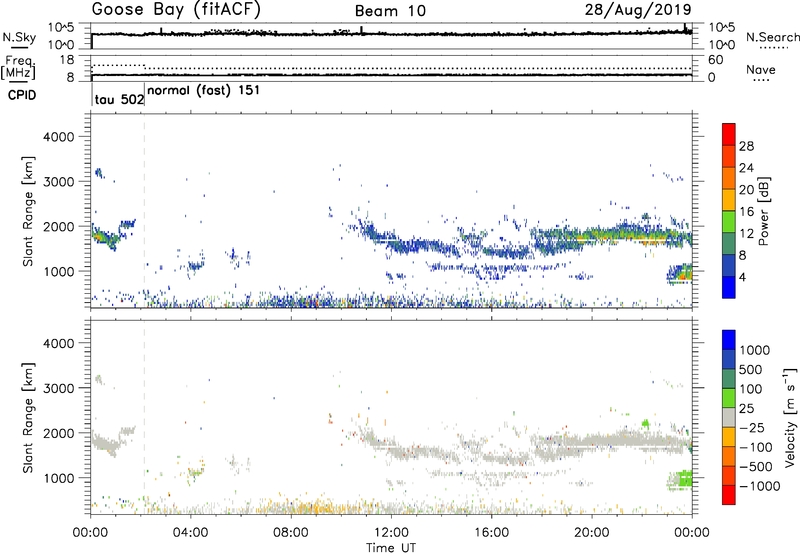Click the "28" power color bar value
Viewport: 800px width, 554px height.
pos(746,146)
